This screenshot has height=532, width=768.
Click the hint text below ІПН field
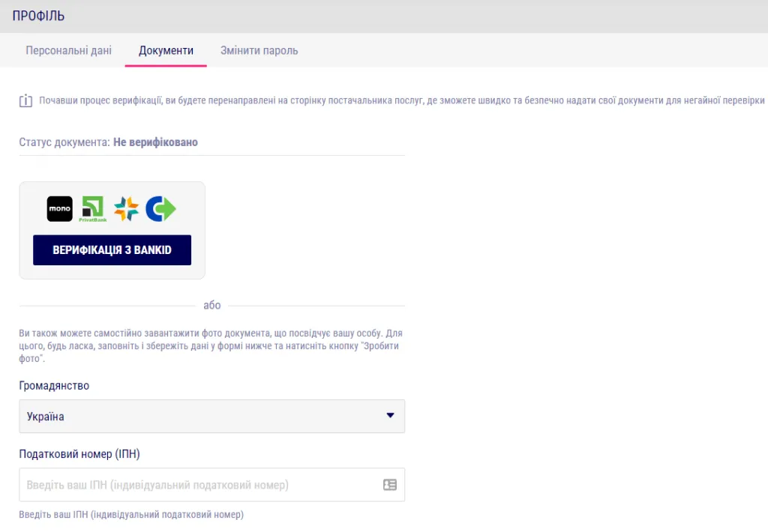(131, 514)
